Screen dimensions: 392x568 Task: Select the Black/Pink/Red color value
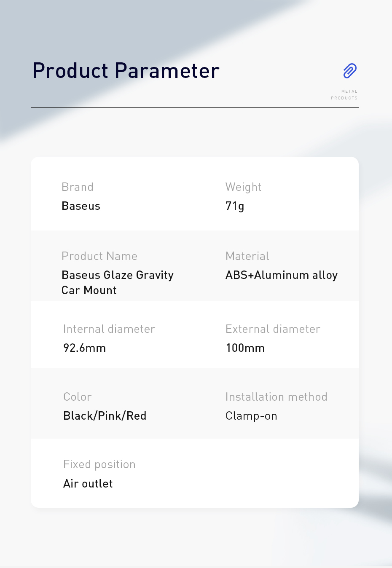point(105,416)
